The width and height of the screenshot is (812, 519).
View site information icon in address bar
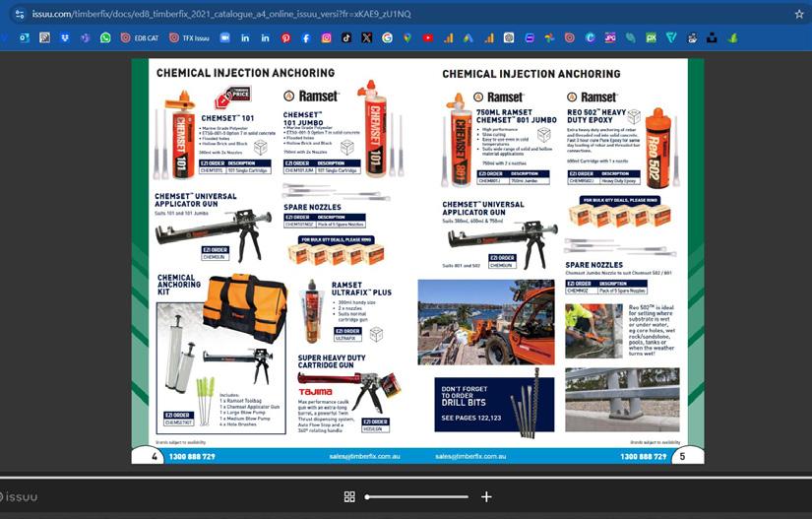point(20,14)
